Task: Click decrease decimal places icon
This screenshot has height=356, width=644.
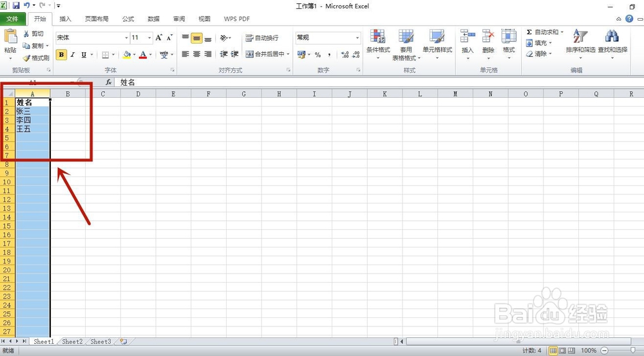Action: tap(356, 54)
